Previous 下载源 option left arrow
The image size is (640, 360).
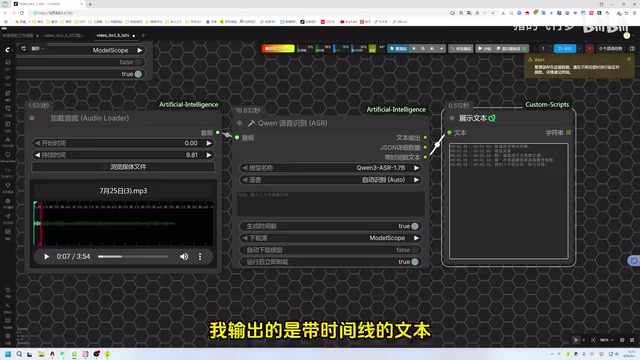pos(245,238)
